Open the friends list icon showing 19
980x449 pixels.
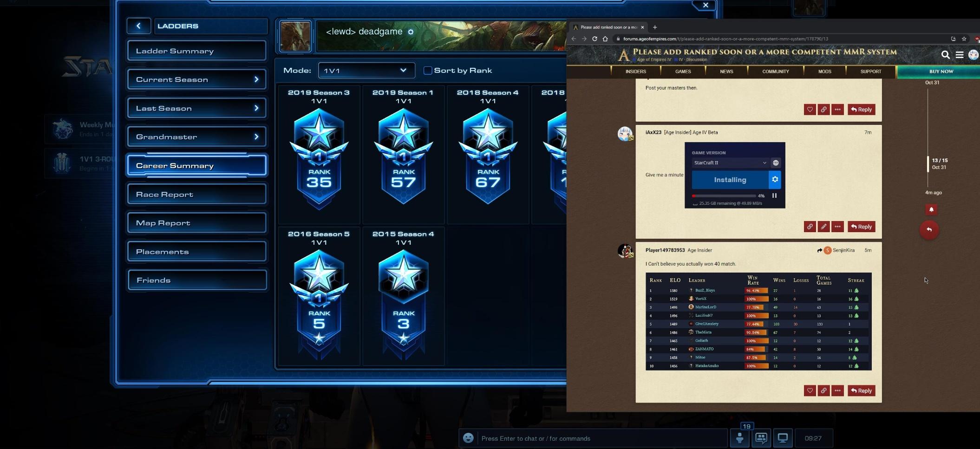coord(740,438)
